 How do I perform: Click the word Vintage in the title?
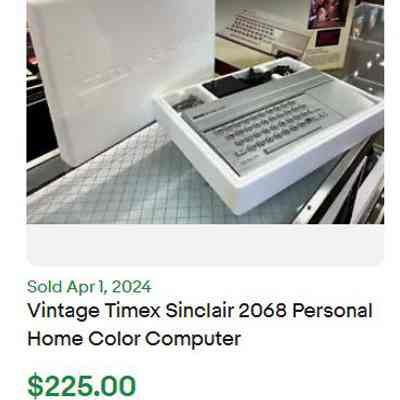click(x=64, y=311)
